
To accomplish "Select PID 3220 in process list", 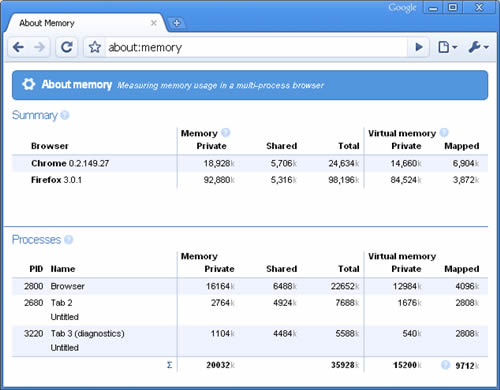I will (33, 334).
